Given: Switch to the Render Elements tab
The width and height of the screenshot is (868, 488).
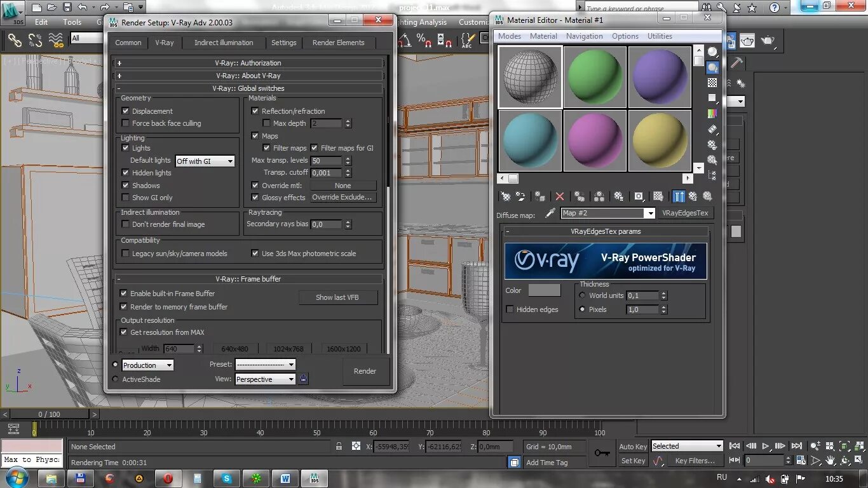Looking at the screenshot, I should [339, 43].
